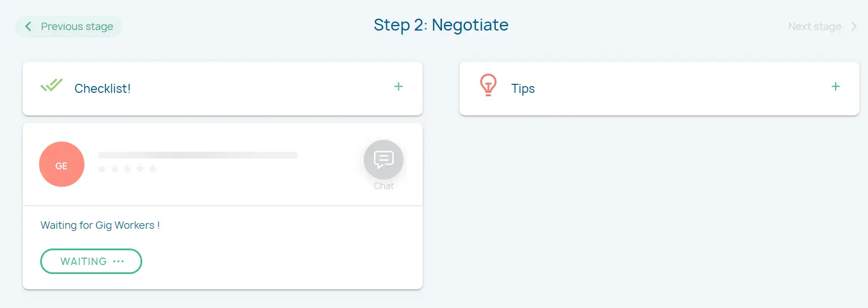Go back using Previous stage button

tap(69, 27)
